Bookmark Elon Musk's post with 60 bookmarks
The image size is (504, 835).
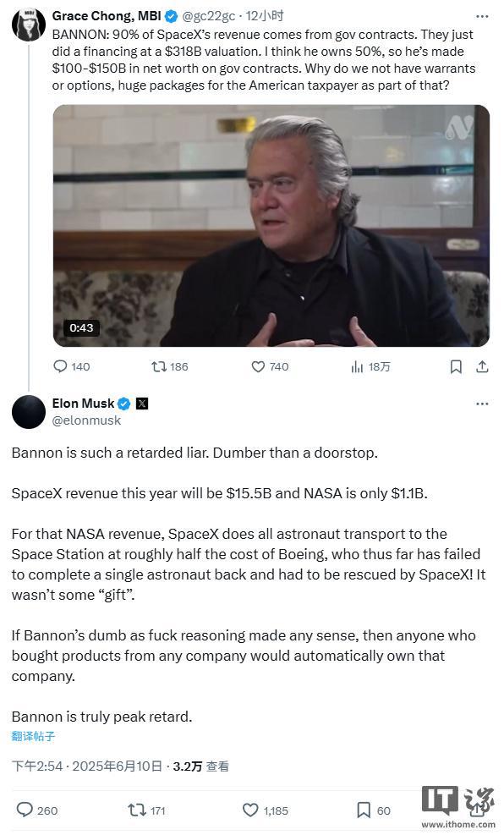tap(374, 810)
